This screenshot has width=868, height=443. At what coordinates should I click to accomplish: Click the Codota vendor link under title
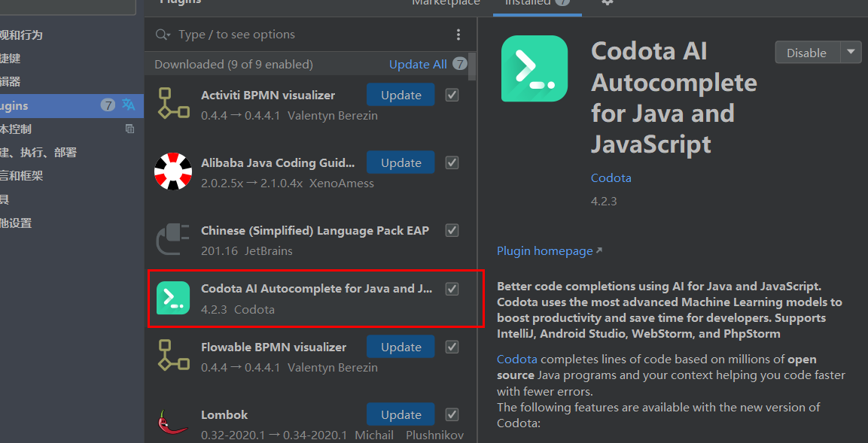pyautogui.click(x=611, y=178)
